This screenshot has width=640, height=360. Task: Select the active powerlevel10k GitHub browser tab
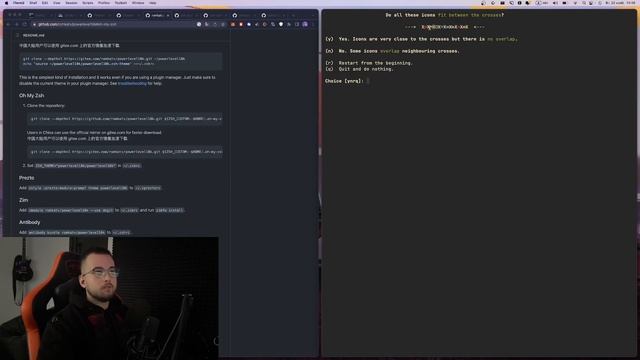point(157,15)
